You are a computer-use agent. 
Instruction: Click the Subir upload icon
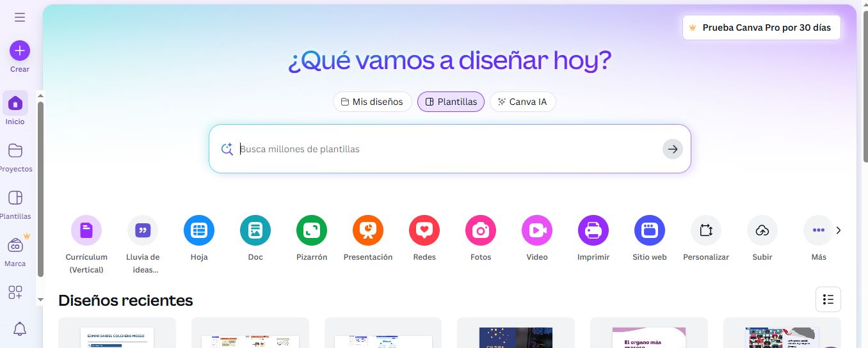pyautogui.click(x=762, y=230)
